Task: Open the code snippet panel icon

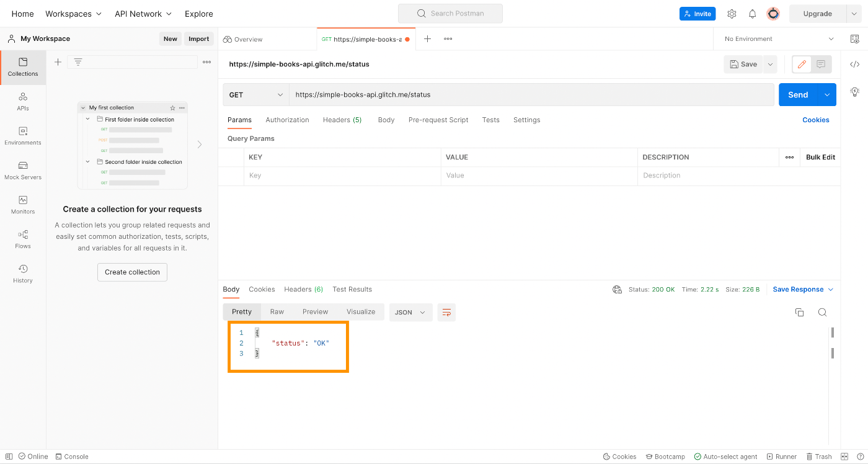Action: 855,64
